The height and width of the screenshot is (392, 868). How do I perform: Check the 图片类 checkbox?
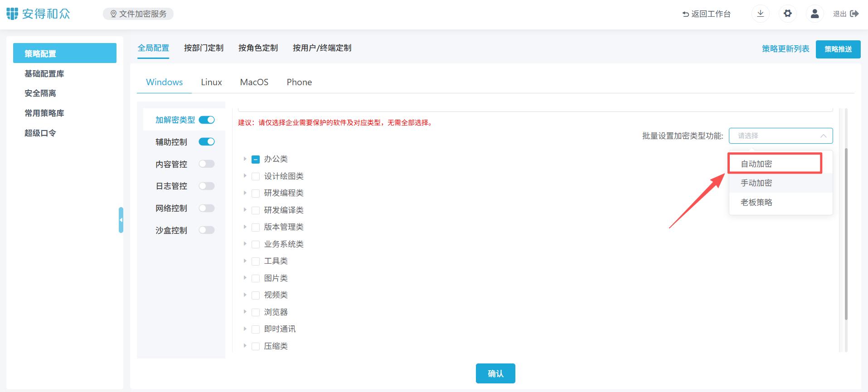[x=256, y=278]
